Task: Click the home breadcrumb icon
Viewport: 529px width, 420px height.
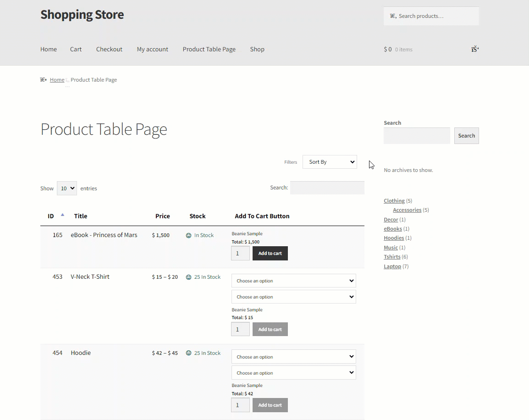Action: pyautogui.click(x=43, y=80)
